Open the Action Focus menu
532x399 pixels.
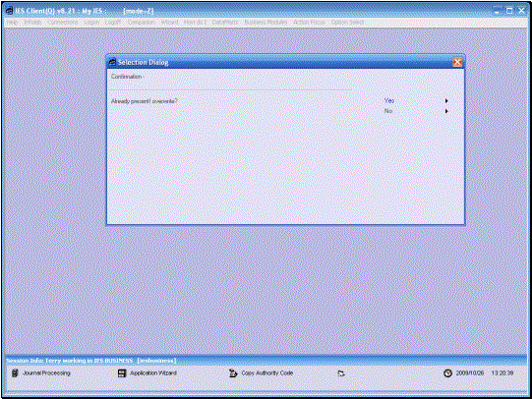[x=309, y=22]
